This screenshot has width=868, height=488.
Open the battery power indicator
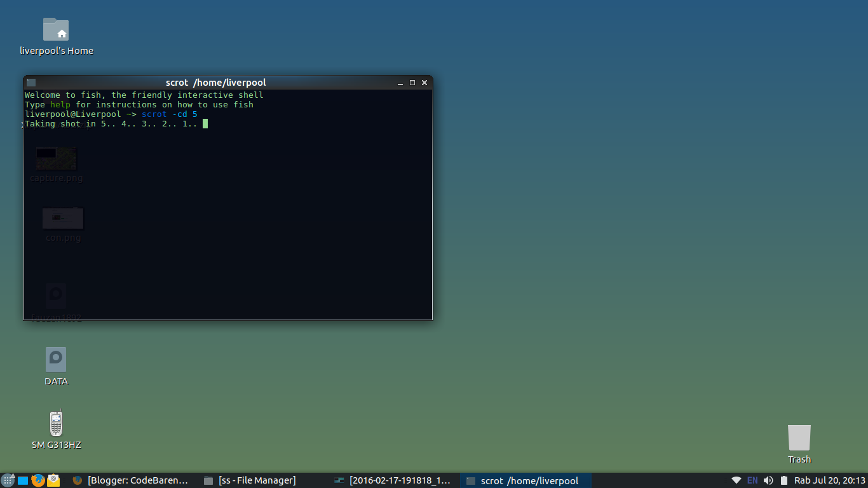(784, 480)
